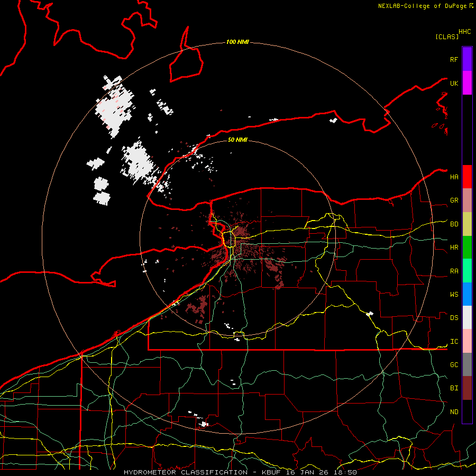The image size is (476, 476).
Task: Click the HYDROMETEOR CLASSIFICATION KBUF title caption
Action: pos(240,472)
